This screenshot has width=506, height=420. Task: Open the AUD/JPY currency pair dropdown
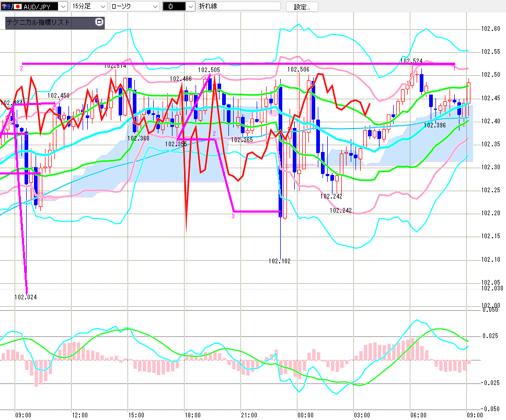(x=63, y=7)
